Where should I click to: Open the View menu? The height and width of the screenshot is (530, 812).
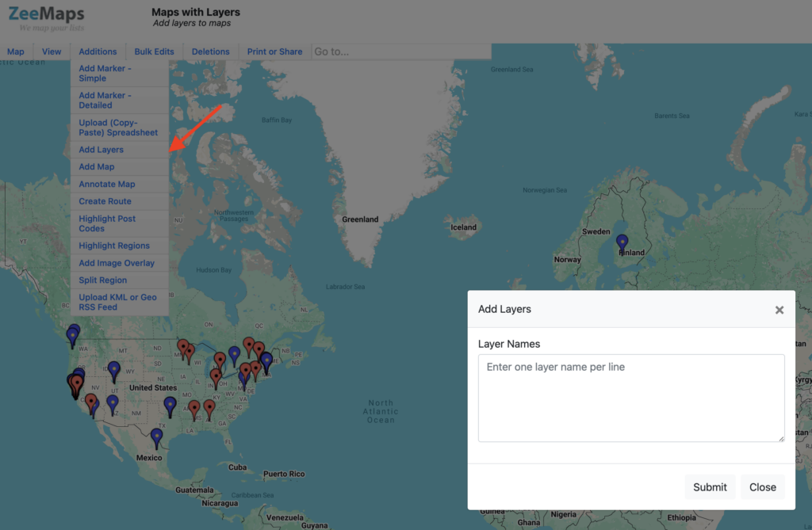[52, 51]
